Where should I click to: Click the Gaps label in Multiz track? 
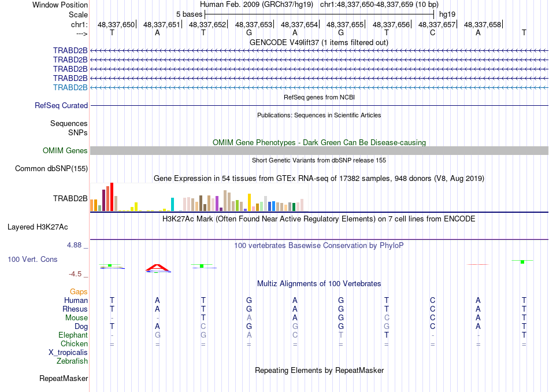coord(79,292)
